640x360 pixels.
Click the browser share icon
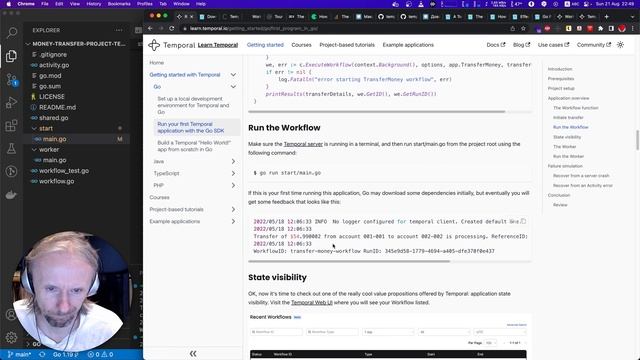(x=513, y=29)
